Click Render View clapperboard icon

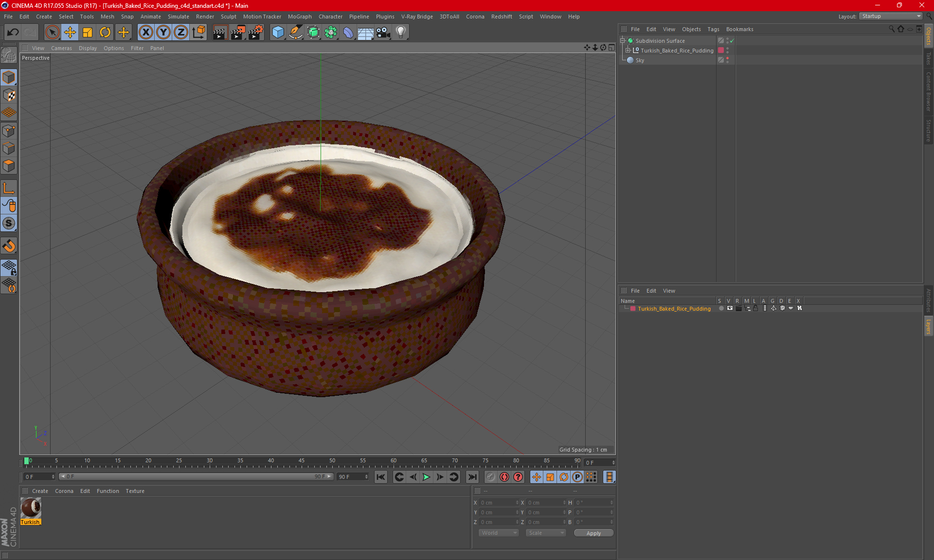220,33
